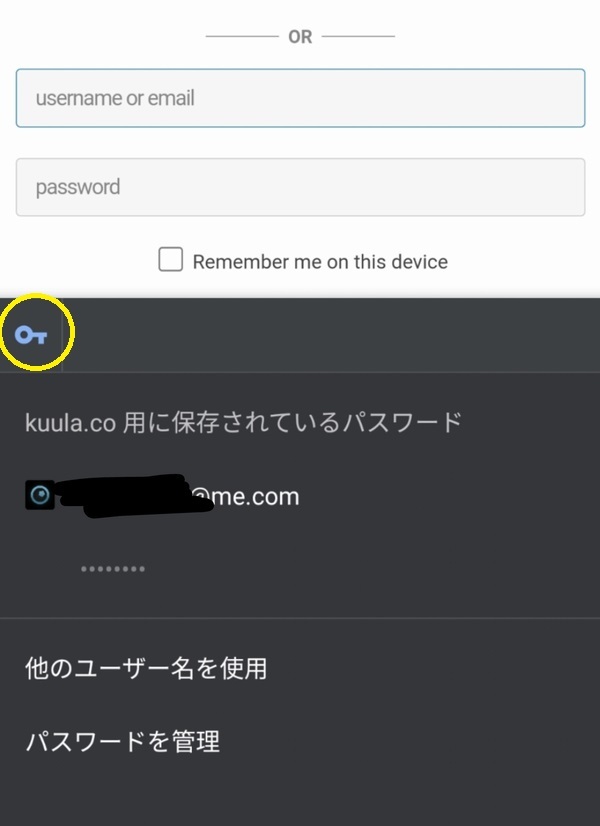Tap the kuula.co 用に保存されているパスワード heading
The width and height of the screenshot is (600, 826).
243,422
